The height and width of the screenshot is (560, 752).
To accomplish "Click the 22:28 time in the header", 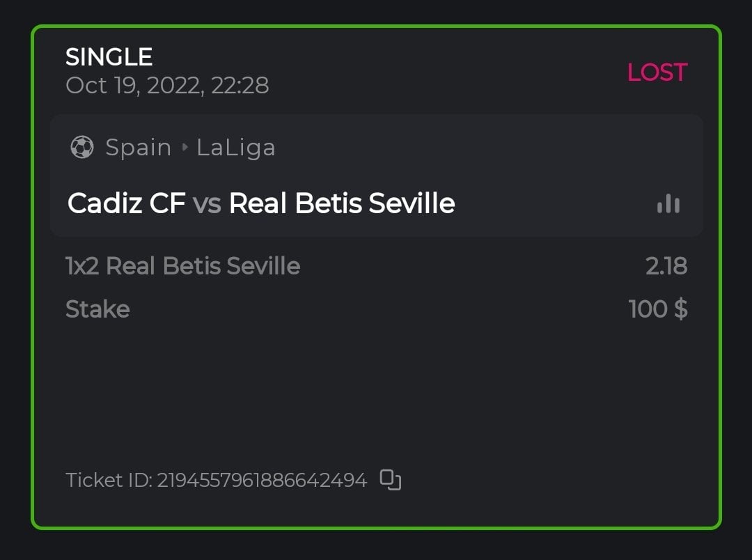I will tap(242, 86).
